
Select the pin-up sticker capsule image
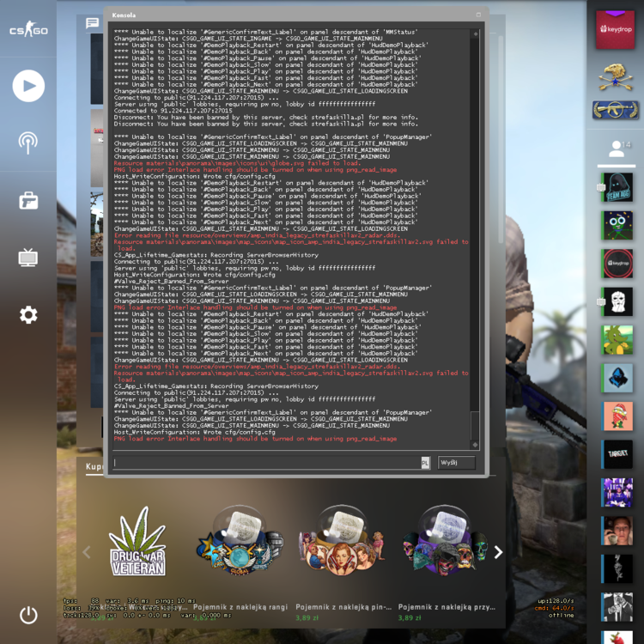(342, 541)
